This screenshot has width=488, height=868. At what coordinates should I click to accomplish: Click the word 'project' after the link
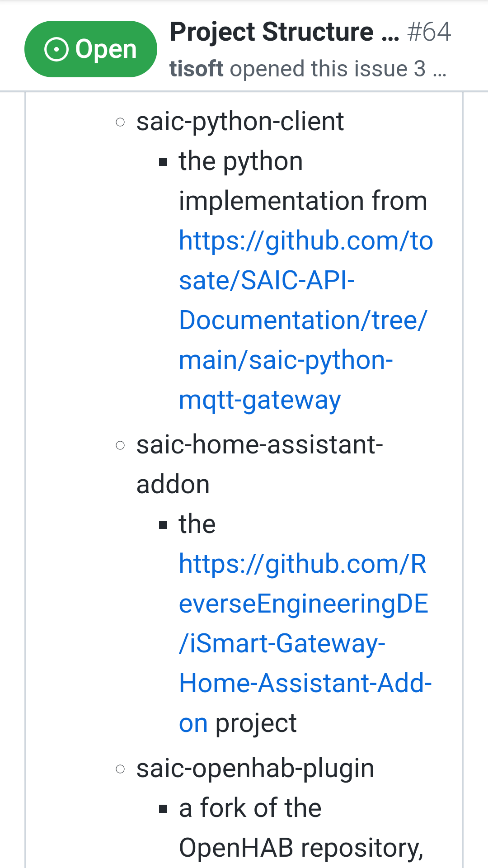pyautogui.click(x=256, y=723)
